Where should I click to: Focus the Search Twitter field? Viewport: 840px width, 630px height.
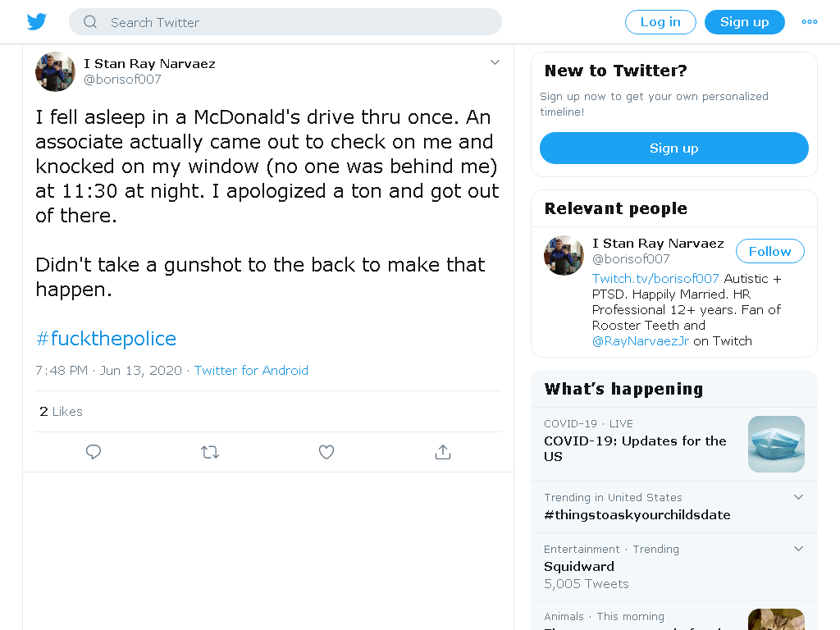[285, 22]
